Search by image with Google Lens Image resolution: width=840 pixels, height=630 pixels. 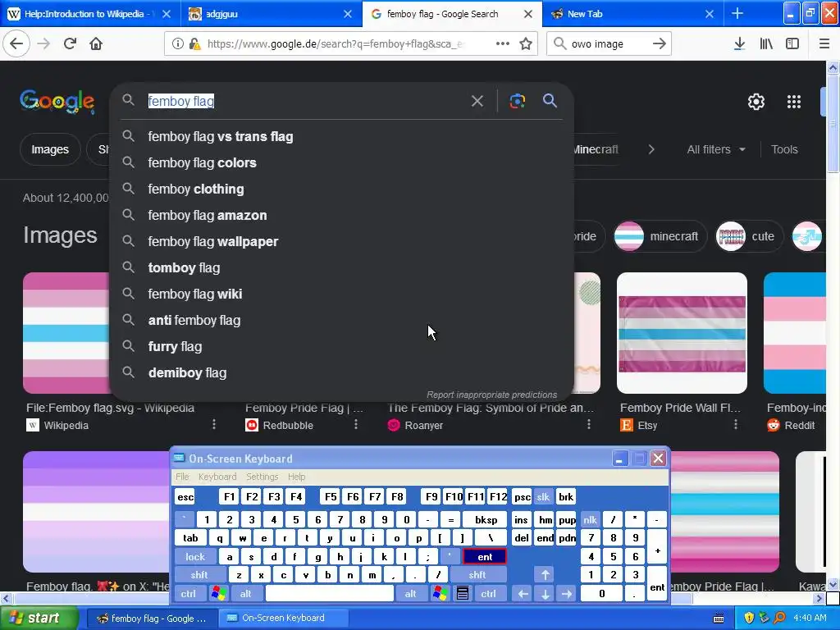517,101
